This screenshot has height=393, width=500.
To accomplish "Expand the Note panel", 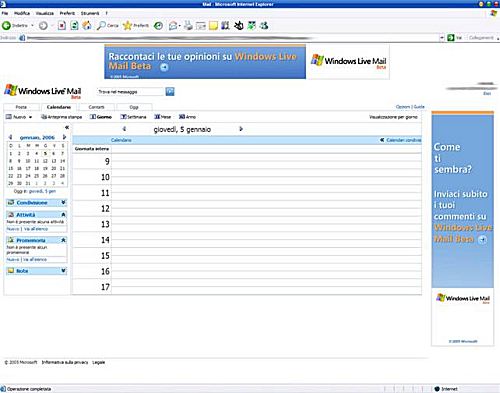I will [63, 271].
